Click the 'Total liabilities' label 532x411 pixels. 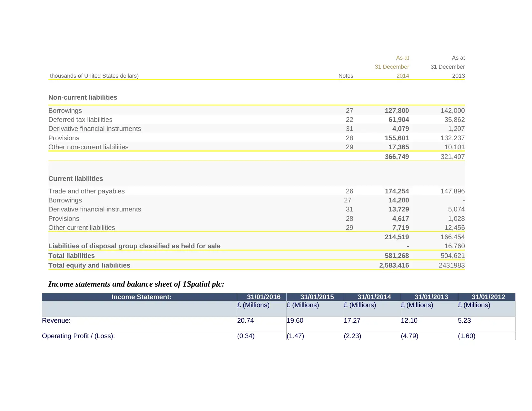72,256
